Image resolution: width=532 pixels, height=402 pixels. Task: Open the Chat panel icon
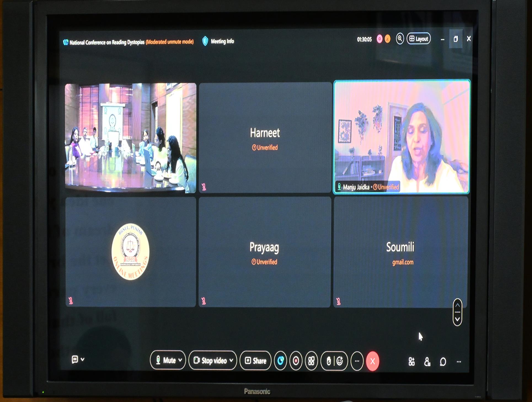click(x=443, y=361)
